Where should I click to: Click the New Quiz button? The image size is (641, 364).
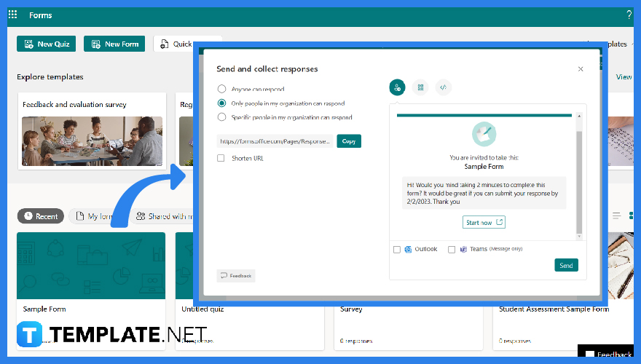47,44
